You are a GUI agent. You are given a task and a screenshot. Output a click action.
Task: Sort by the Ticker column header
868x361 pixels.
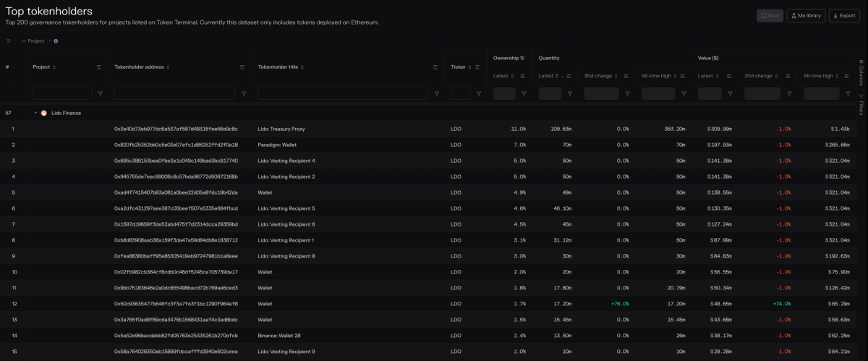point(461,67)
